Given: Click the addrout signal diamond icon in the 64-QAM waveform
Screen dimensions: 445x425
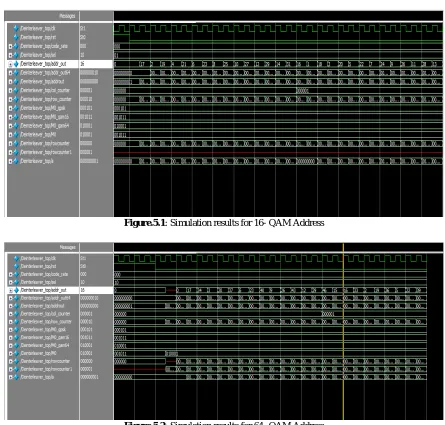Looking at the screenshot, I should click(x=16, y=306).
